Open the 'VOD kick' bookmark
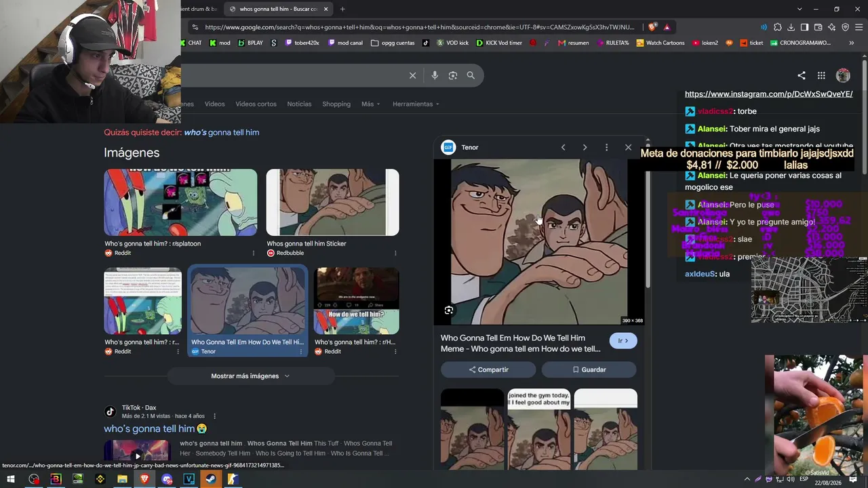The width and height of the screenshot is (868, 488). [x=452, y=43]
